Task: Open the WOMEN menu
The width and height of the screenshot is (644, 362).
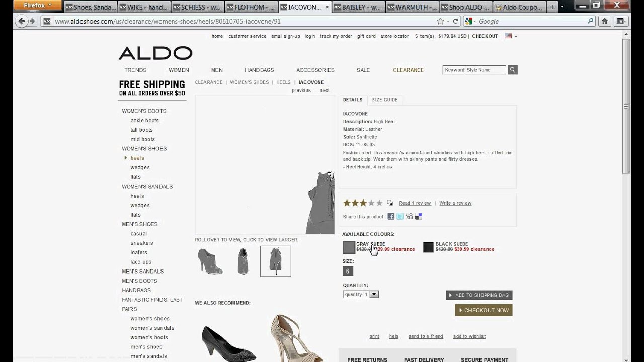Action: tap(179, 70)
